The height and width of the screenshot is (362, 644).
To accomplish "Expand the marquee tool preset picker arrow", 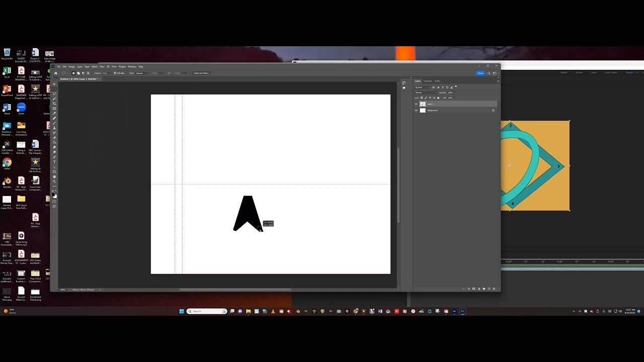I will coord(67,73).
